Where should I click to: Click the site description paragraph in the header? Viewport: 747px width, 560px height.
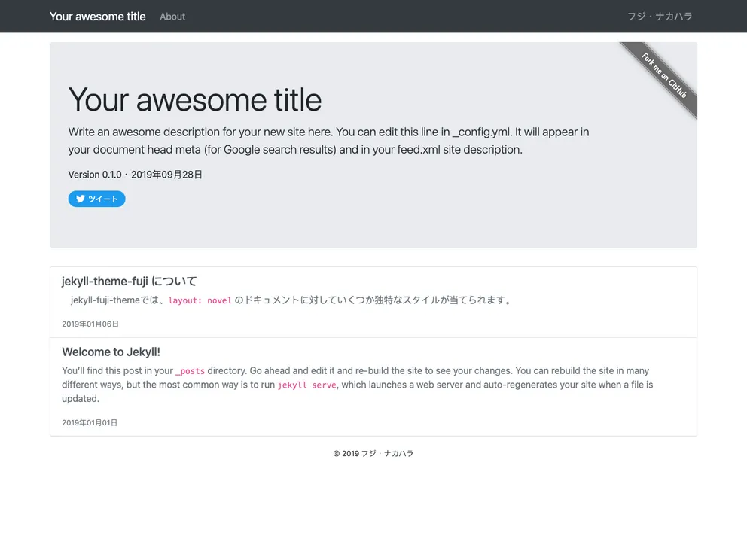click(328, 141)
